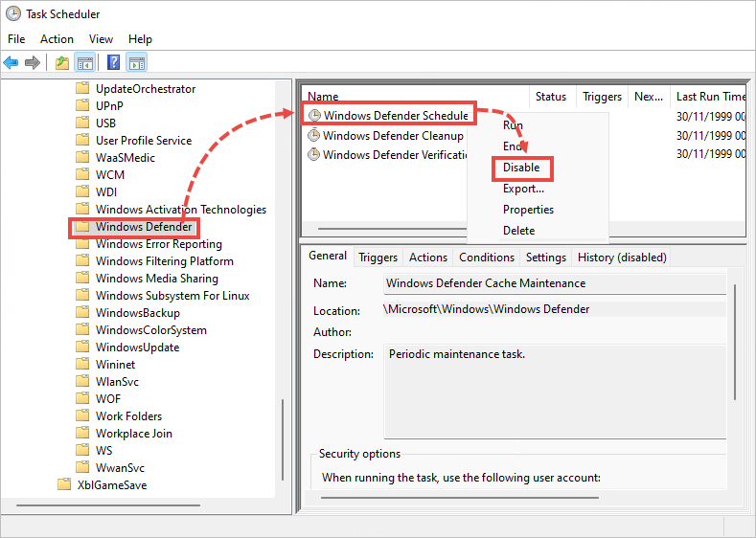Click the Description box with Periodic maintenance task

555,392
